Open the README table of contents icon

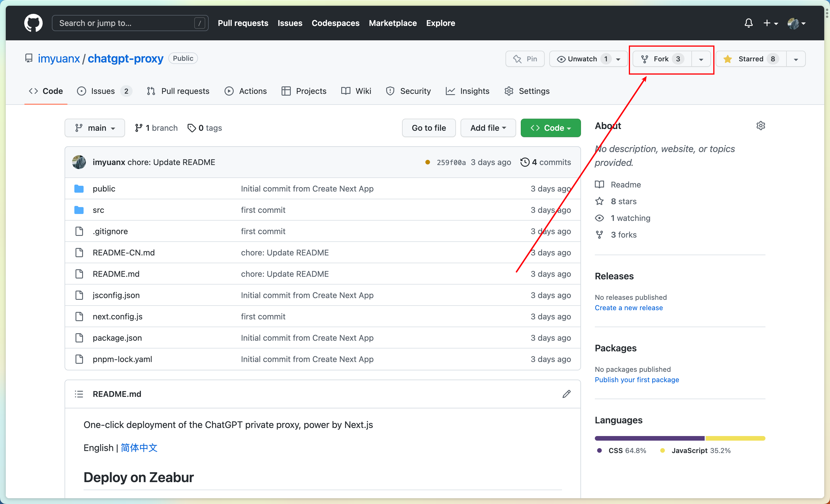[x=79, y=394]
